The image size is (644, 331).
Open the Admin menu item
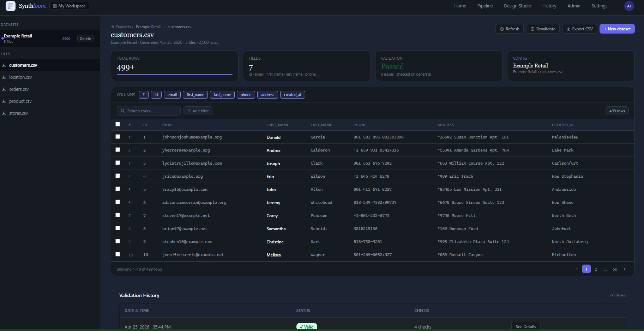[574, 6]
